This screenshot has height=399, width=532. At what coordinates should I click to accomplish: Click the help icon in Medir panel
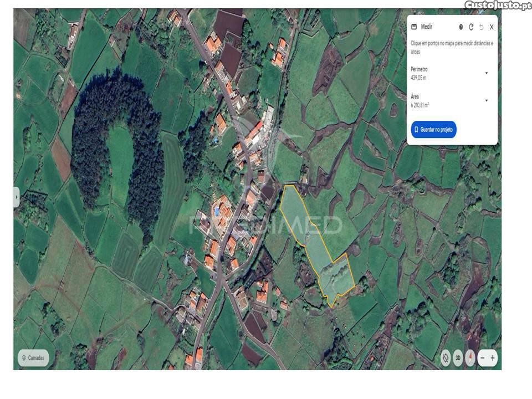coord(461,27)
